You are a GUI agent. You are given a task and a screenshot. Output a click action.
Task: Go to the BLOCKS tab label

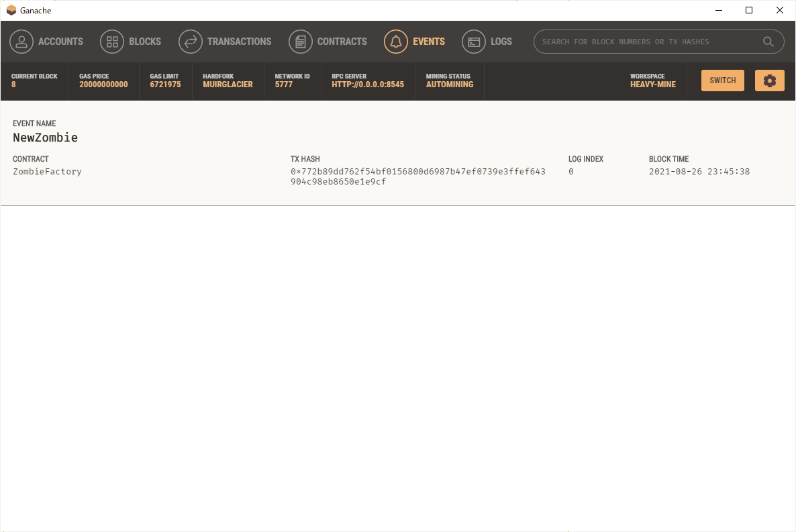145,42
